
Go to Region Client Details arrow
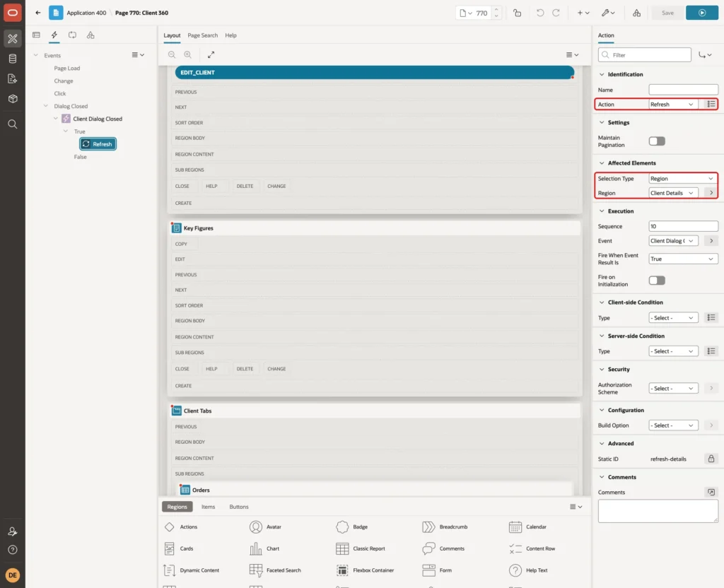click(711, 193)
